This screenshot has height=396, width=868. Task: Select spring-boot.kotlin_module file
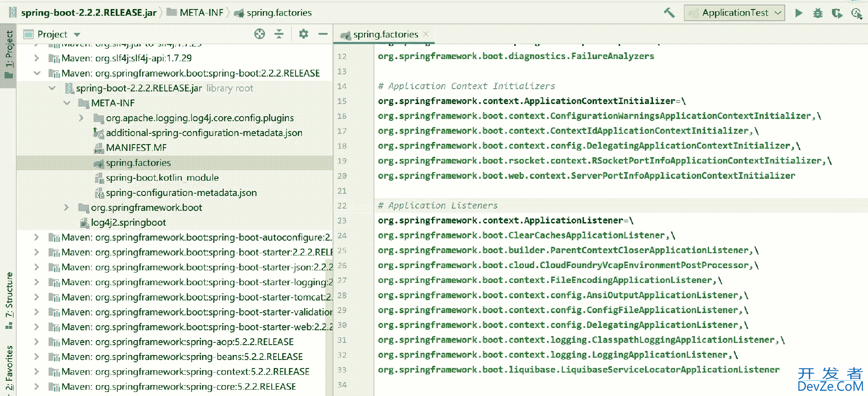coord(162,178)
